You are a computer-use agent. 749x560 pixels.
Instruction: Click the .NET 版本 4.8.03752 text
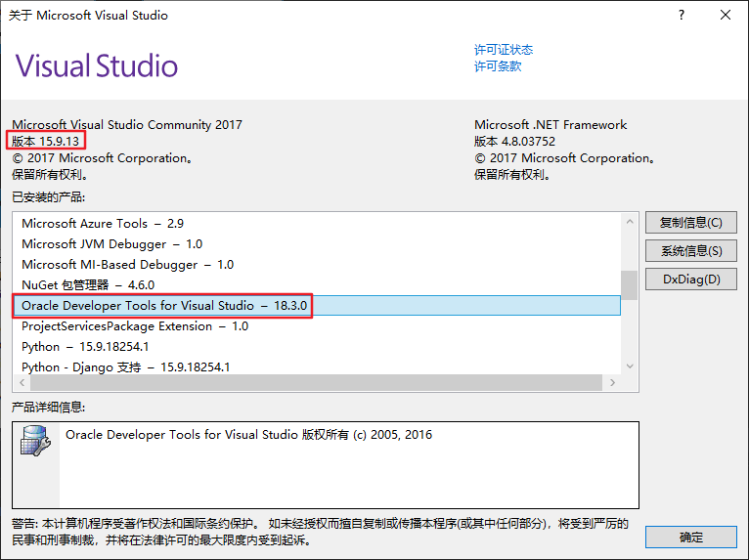click(514, 142)
